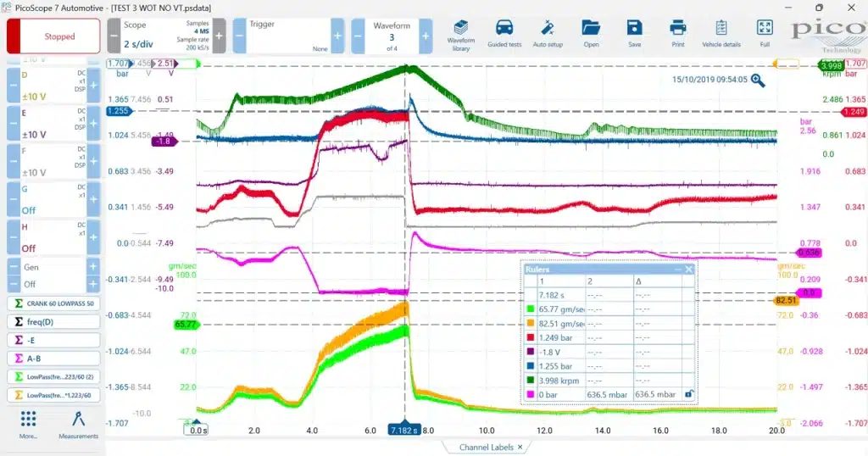Open the Channel D ±10 V options
This screenshot has width=868, height=456.
pos(53,86)
